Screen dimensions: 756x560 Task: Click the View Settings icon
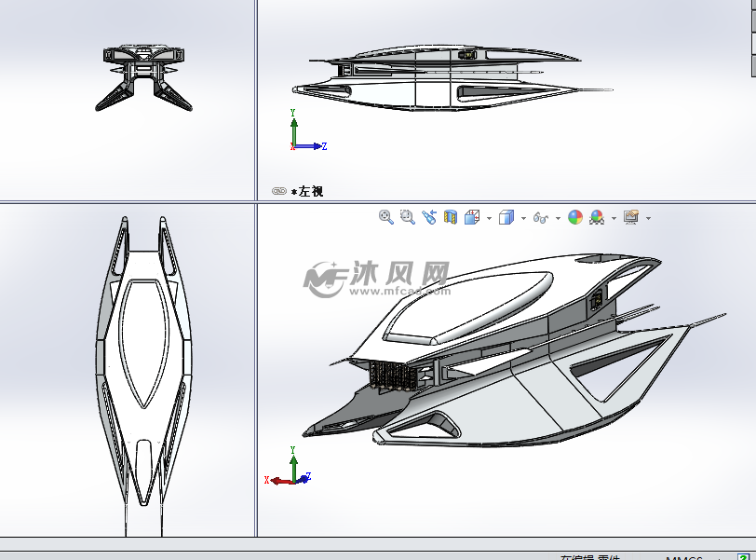[x=630, y=217]
